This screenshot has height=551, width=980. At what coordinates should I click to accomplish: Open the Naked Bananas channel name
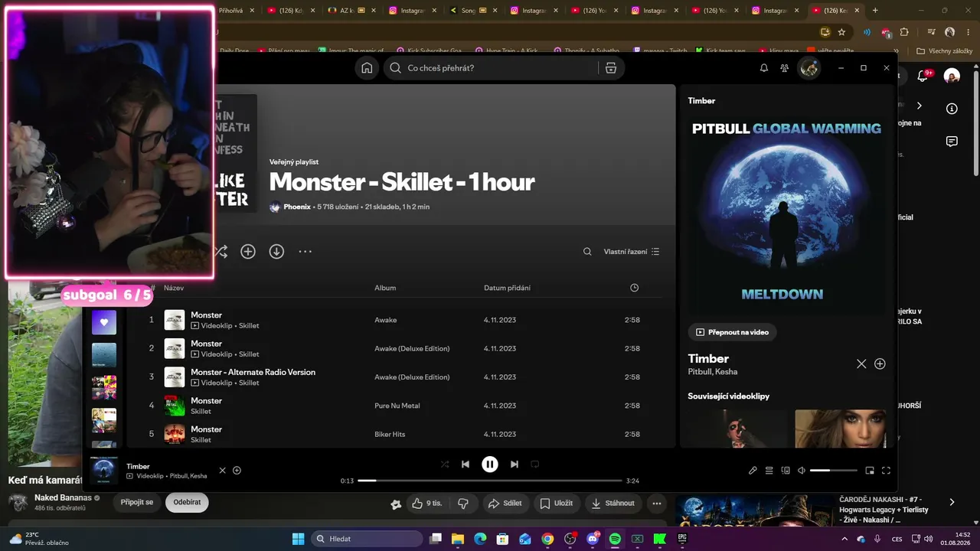(x=63, y=497)
